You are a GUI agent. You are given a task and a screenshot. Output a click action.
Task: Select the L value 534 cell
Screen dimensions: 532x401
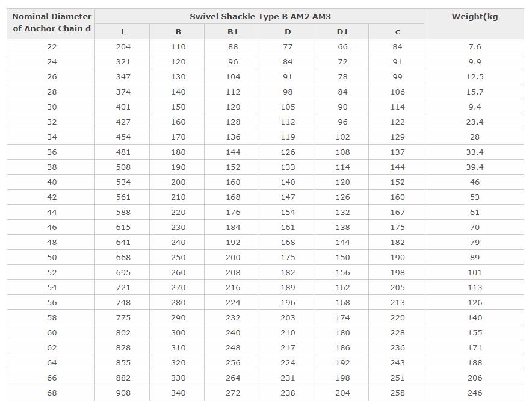(123, 182)
